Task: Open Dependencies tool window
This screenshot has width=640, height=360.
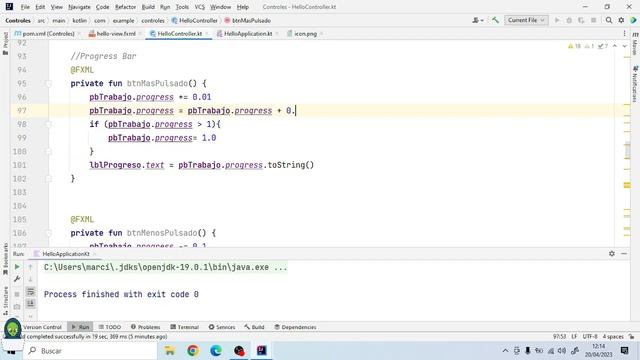Action: click(x=295, y=327)
